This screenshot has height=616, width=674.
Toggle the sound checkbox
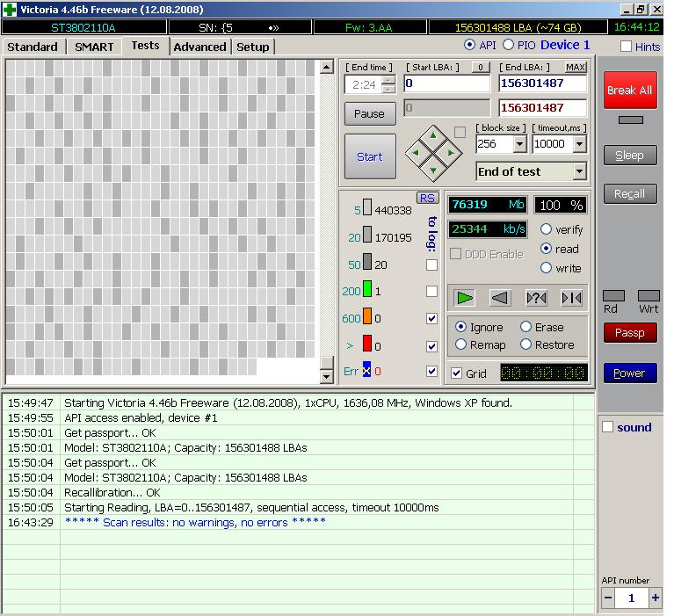coord(607,427)
